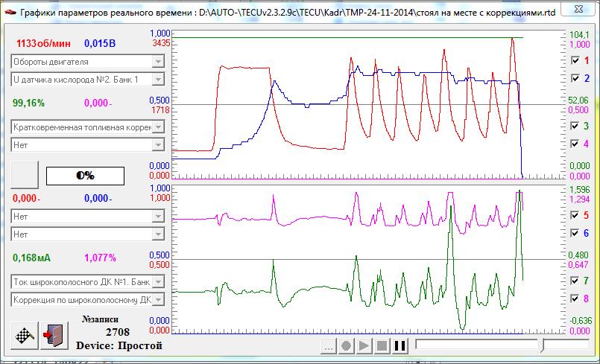Image resolution: width=600 pixels, height=364 pixels.
Task: Click the playback position slider track
Action: pos(477,345)
